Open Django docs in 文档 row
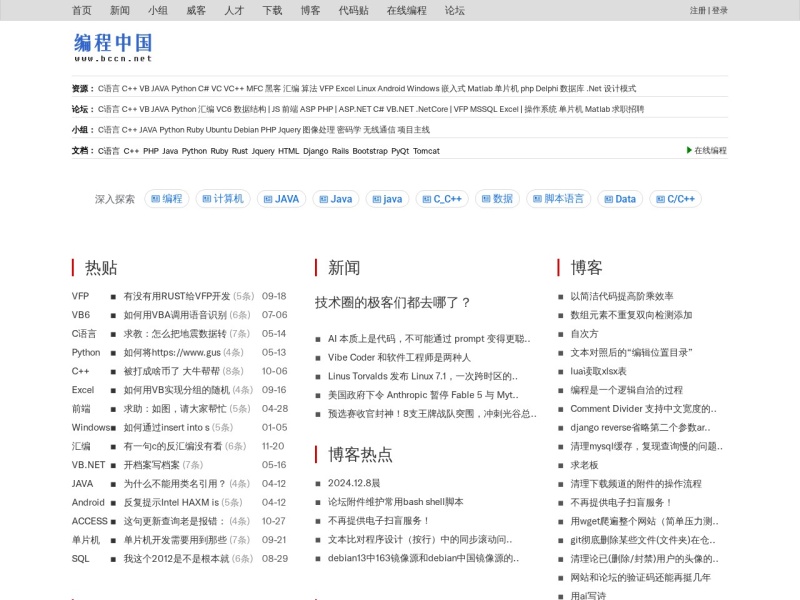Screen dimensions: 800x600 315,151
